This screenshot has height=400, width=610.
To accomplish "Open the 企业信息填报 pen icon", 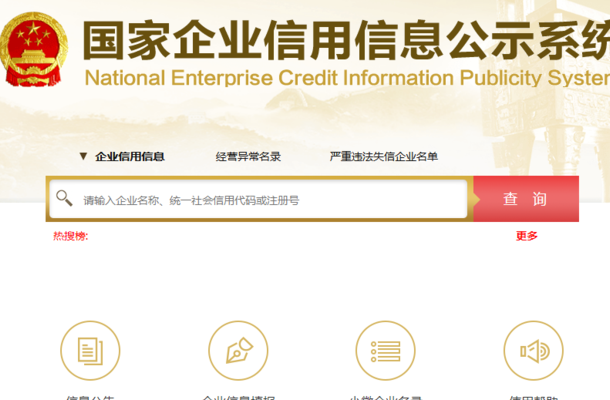I will pos(238,351).
